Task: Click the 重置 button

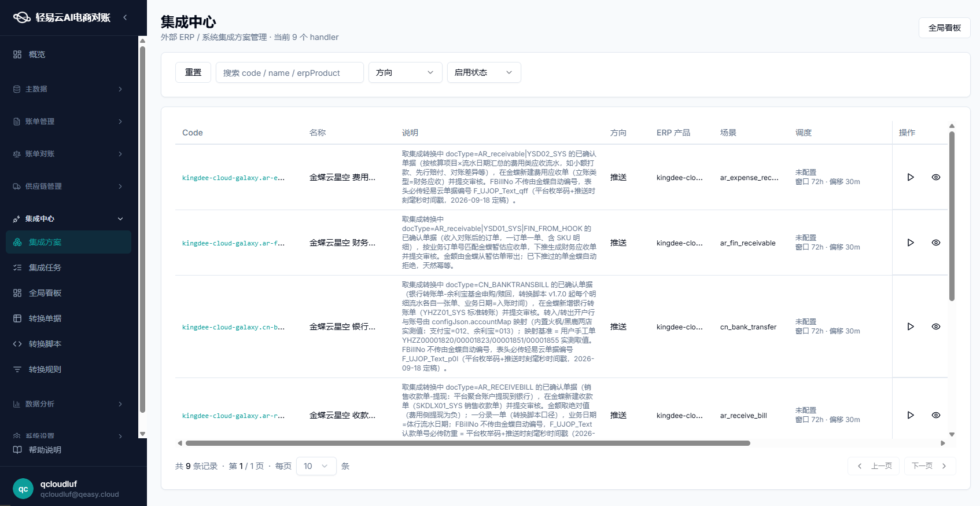Action: tap(193, 72)
